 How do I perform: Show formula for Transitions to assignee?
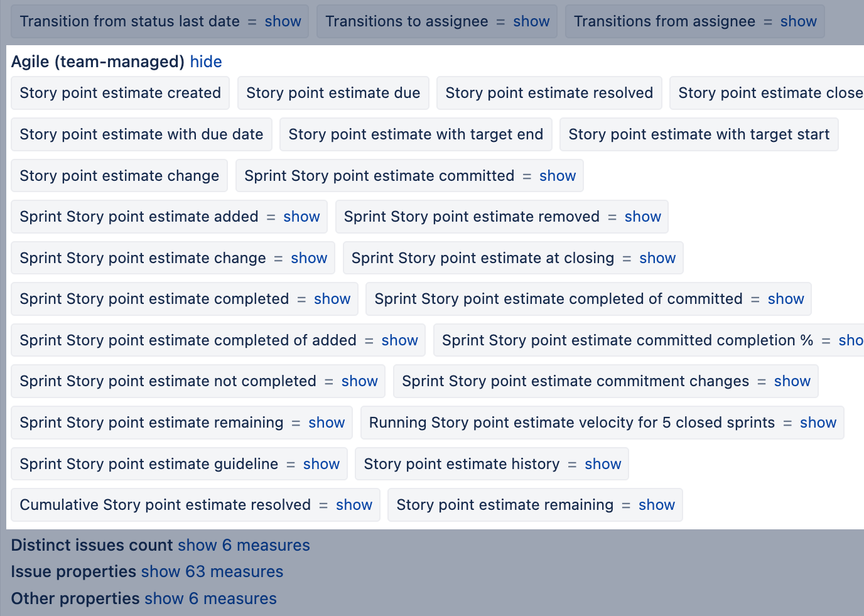coord(531,21)
